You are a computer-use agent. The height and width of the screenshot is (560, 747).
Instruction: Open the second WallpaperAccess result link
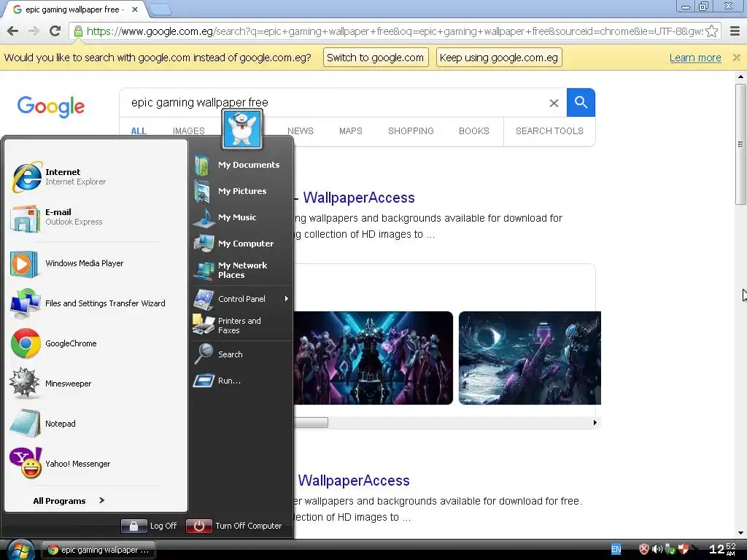354,481
